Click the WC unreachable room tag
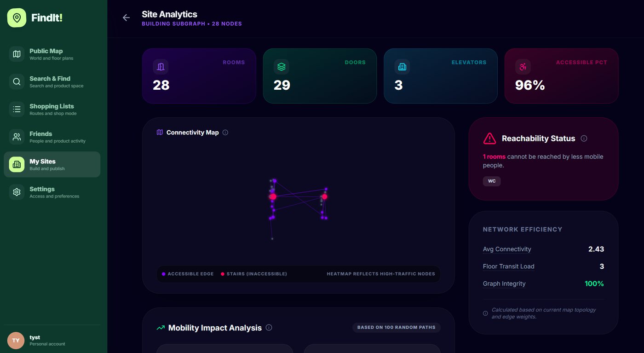Image resolution: width=644 pixels, height=353 pixels. [x=492, y=181]
